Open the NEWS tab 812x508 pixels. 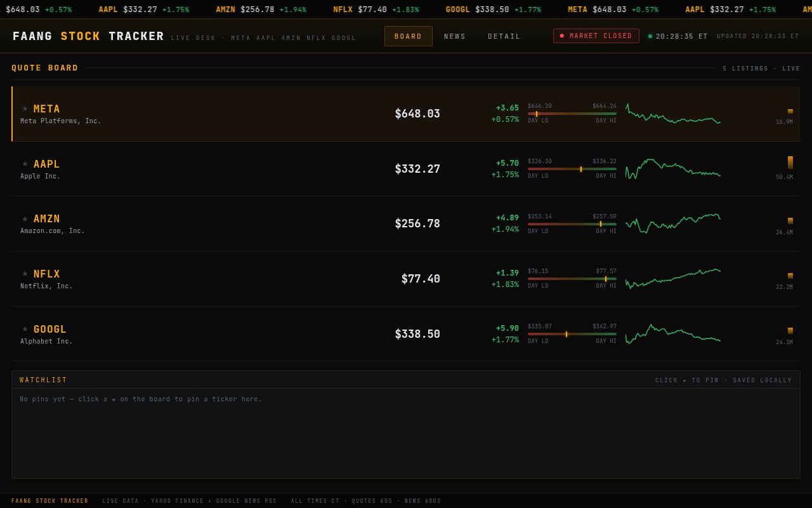tap(455, 36)
